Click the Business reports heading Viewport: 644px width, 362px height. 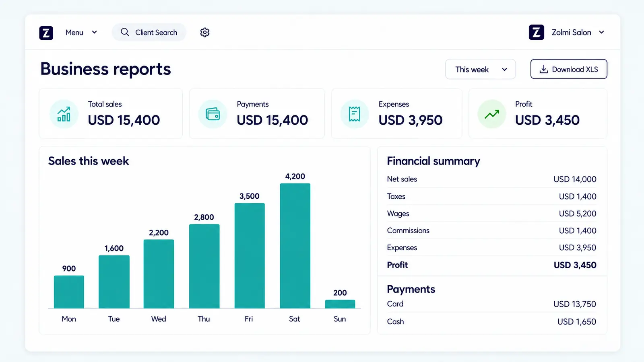coord(105,69)
